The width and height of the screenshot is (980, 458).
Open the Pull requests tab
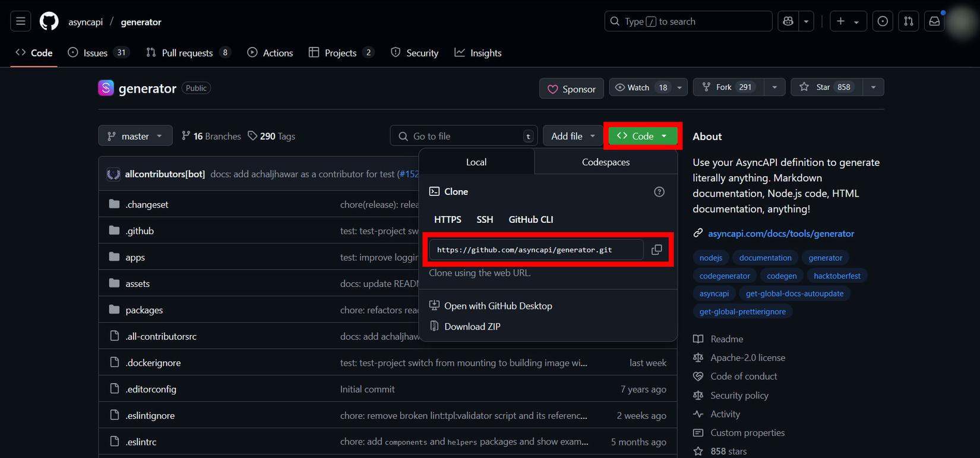coord(188,53)
